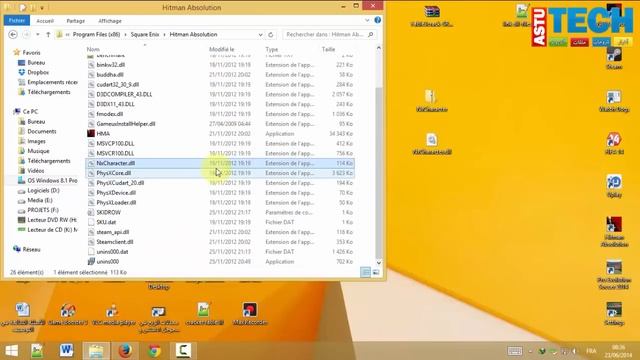
Task: Launch Firefox from the taskbar
Action: [125, 351]
